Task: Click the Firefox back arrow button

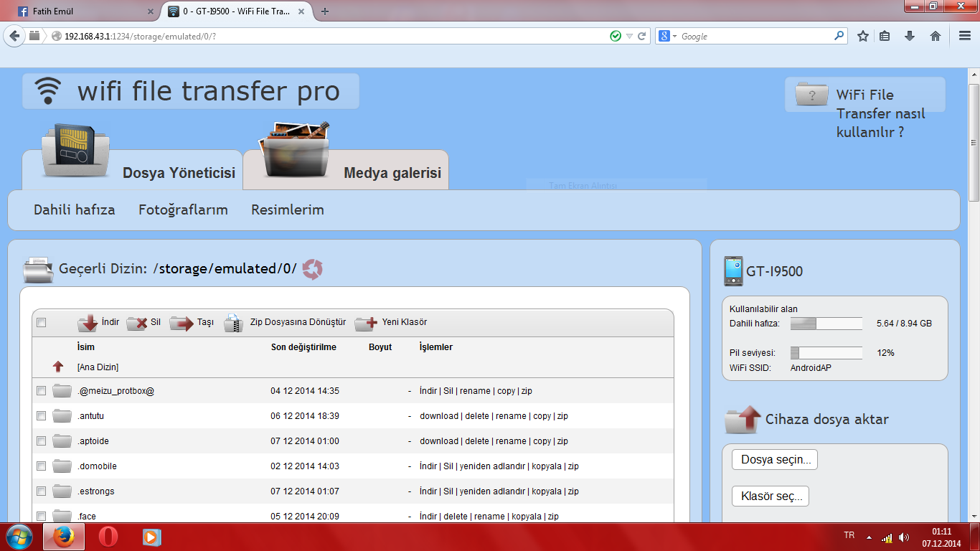Action: 14,36
